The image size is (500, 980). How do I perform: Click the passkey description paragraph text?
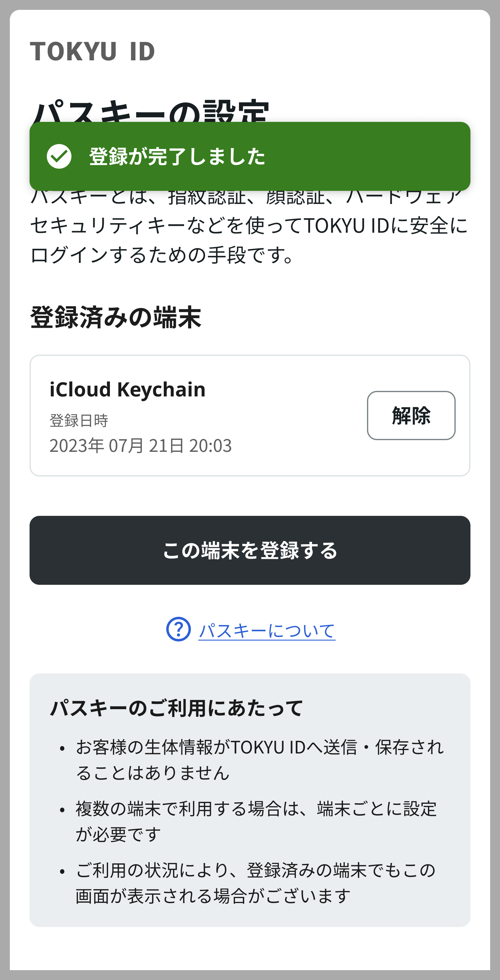249,240
